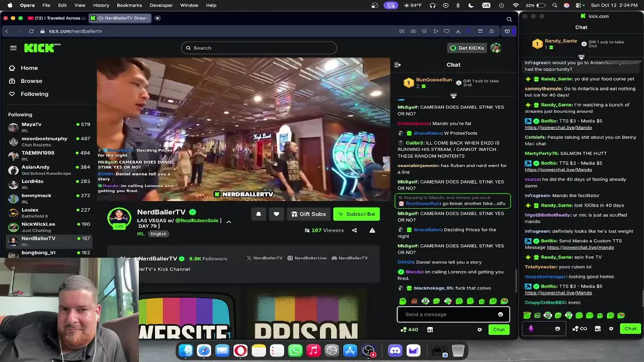
Task: Toggle macOS Do Not Disturb moon icon
Action: 471,5
